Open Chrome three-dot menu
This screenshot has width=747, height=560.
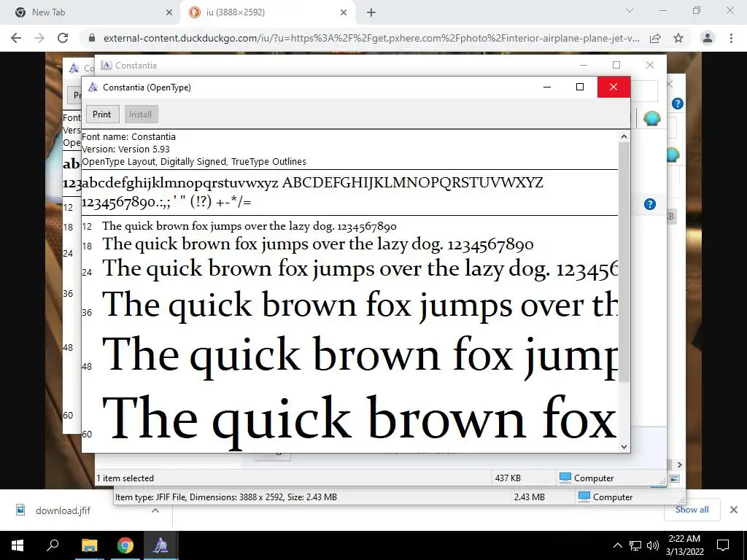(x=731, y=38)
